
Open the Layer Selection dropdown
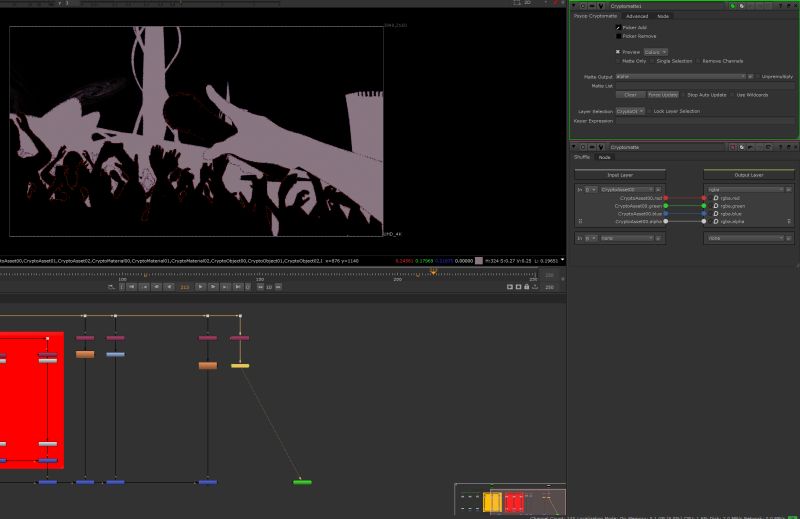pyautogui.click(x=630, y=111)
